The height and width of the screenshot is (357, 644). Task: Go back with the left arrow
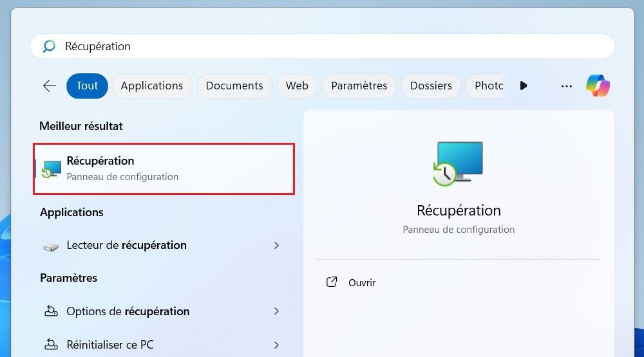[50, 86]
